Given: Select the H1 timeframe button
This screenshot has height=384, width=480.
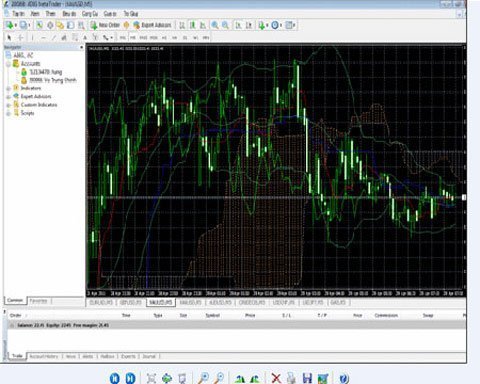Looking at the screenshot, I should click(164, 38).
